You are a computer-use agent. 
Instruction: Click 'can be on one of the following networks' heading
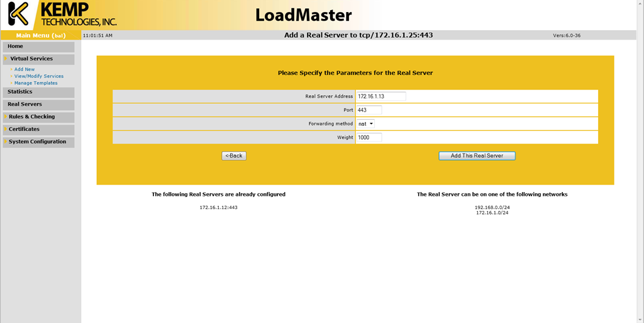[492, 195]
